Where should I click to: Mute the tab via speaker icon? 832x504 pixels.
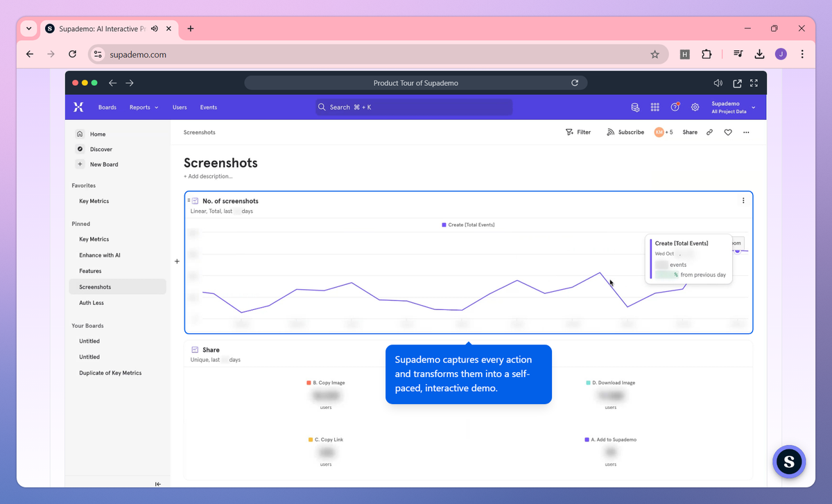(154, 29)
